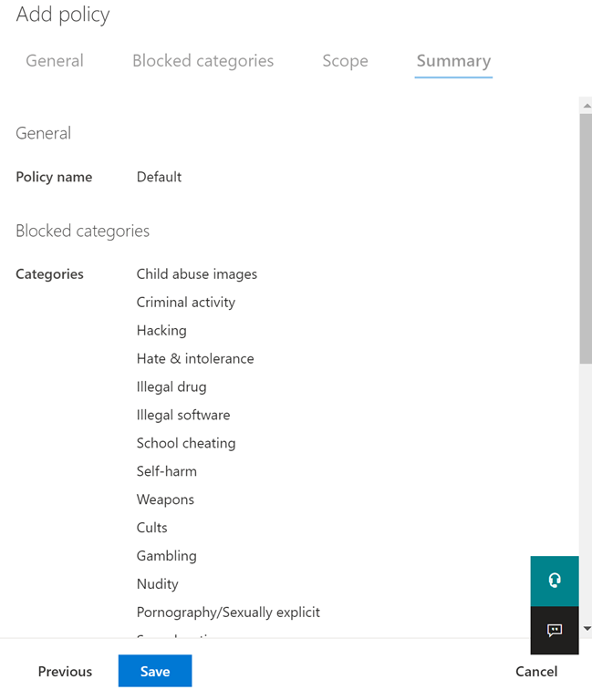Click the Hate & intolerance entry
Image resolution: width=592 pixels, height=700 pixels.
coord(195,359)
